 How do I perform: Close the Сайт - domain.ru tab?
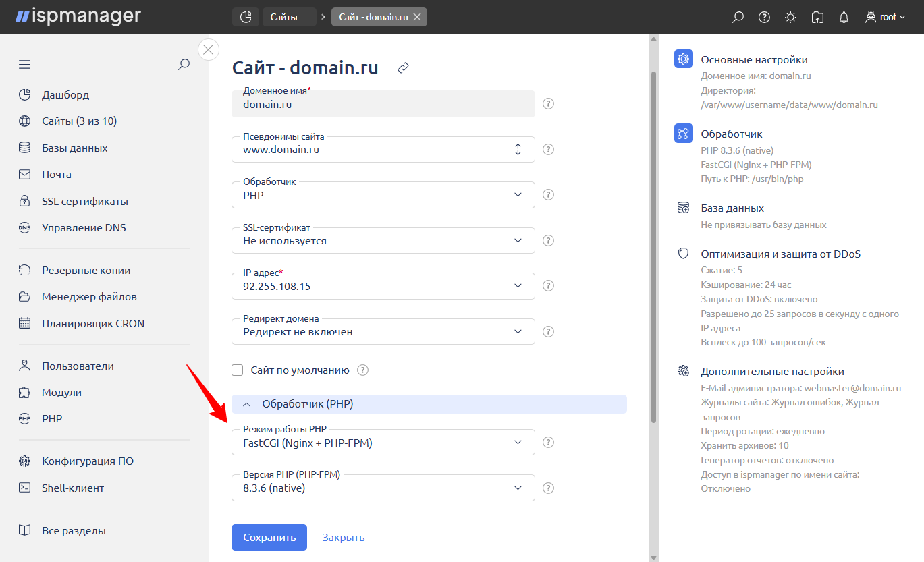(417, 18)
